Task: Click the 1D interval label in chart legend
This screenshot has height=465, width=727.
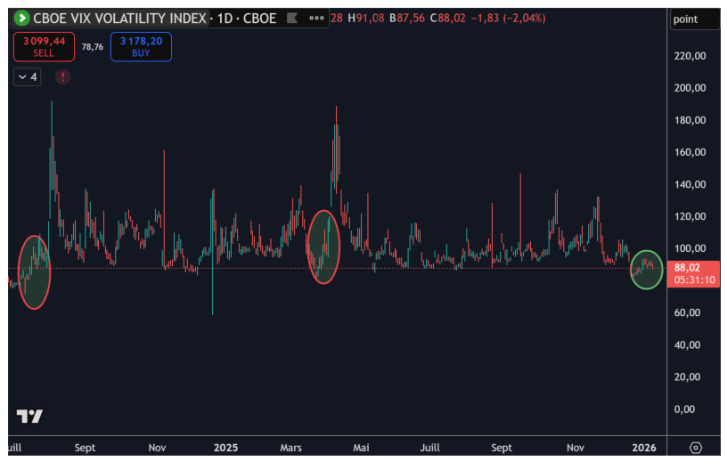Action: point(224,19)
